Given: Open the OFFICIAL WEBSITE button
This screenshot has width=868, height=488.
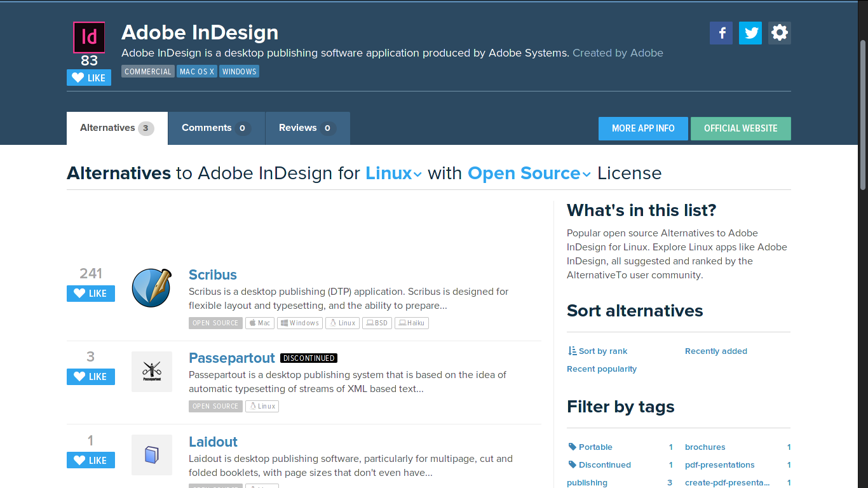Looking at the screenshot, I should (741, 128).
